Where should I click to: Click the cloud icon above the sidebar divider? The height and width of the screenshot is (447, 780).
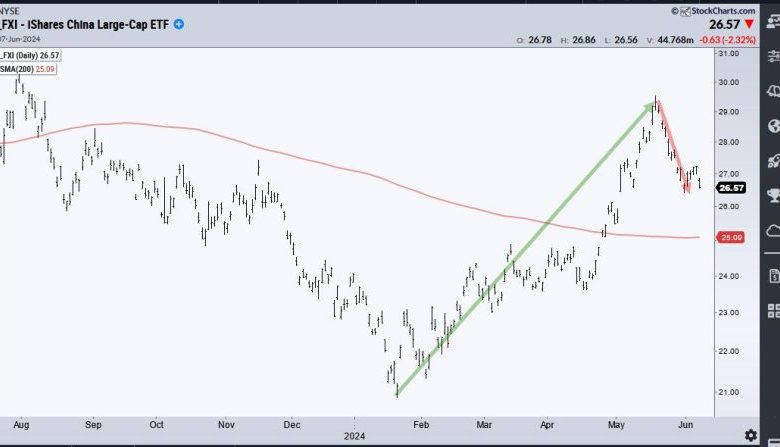(x=774, y=231)
